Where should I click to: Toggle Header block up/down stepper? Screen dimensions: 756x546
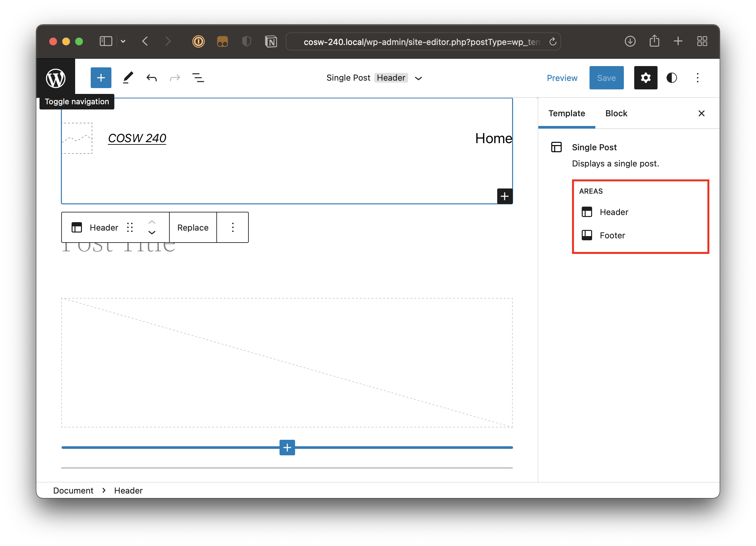[152, 228]
